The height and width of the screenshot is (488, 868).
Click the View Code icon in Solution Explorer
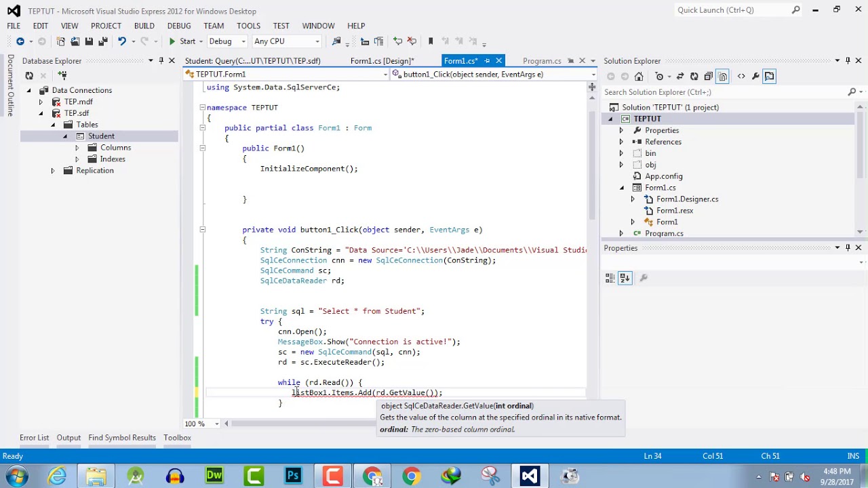741,76
